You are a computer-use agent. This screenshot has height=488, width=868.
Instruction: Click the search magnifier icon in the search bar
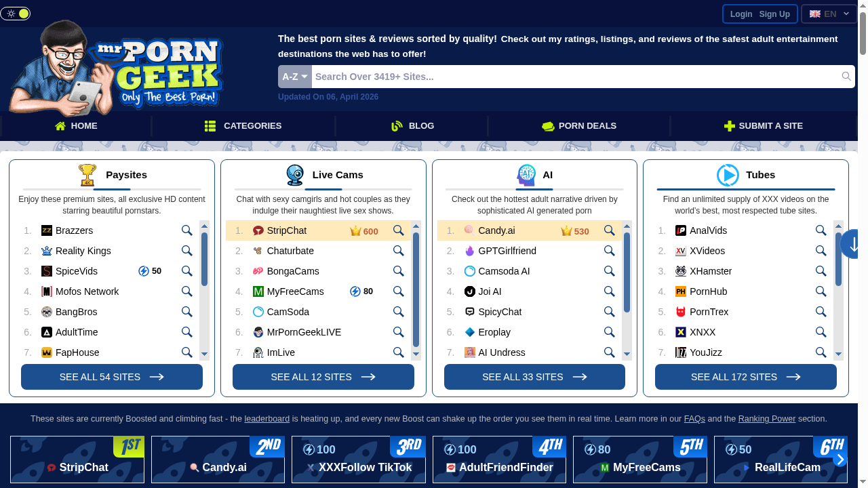click(846, 77)
